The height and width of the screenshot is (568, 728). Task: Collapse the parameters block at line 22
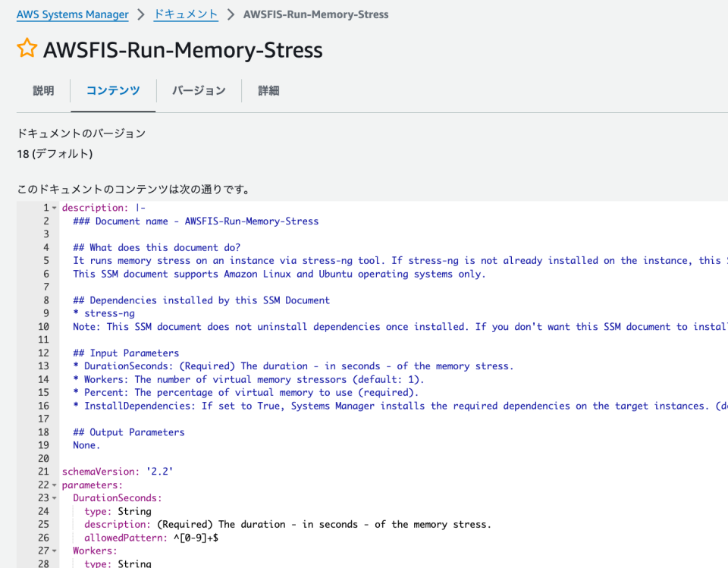(52, 484)
